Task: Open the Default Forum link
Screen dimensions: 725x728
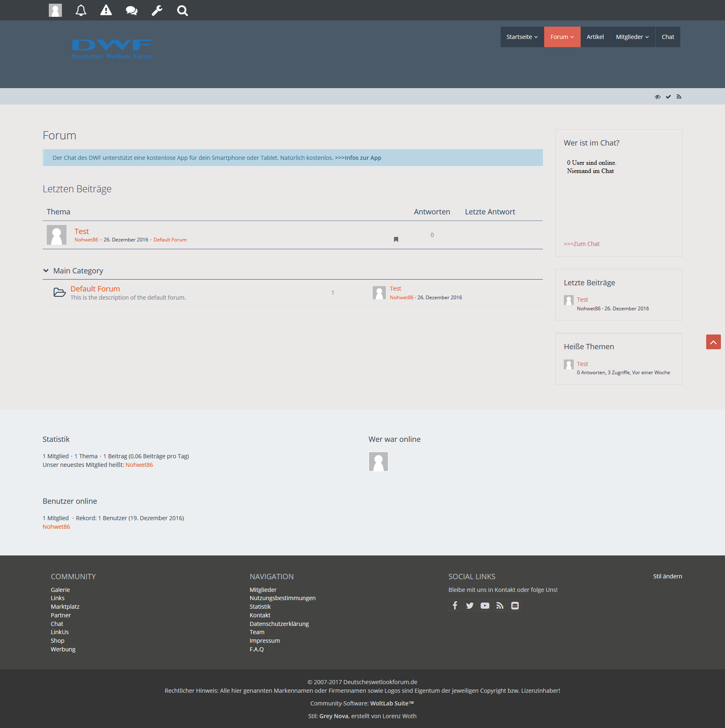Action: tap(95, 289)
